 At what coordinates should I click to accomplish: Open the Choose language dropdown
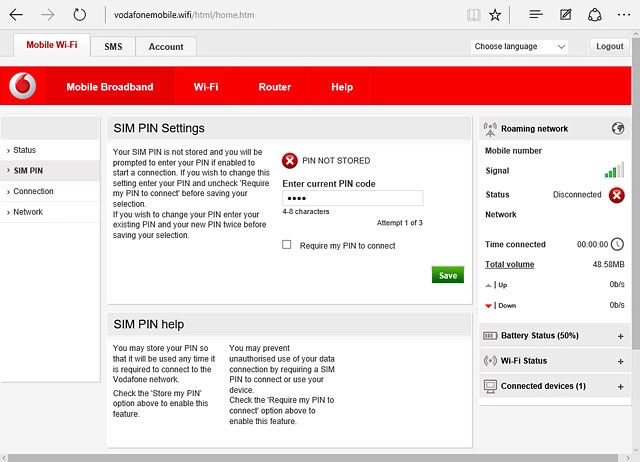(519, 47)
